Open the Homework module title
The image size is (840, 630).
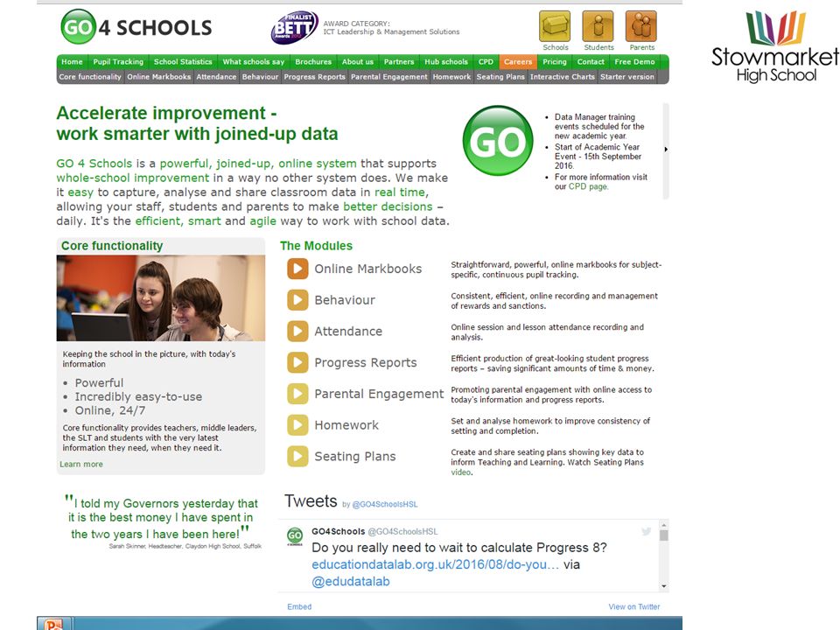pos(346,425)
